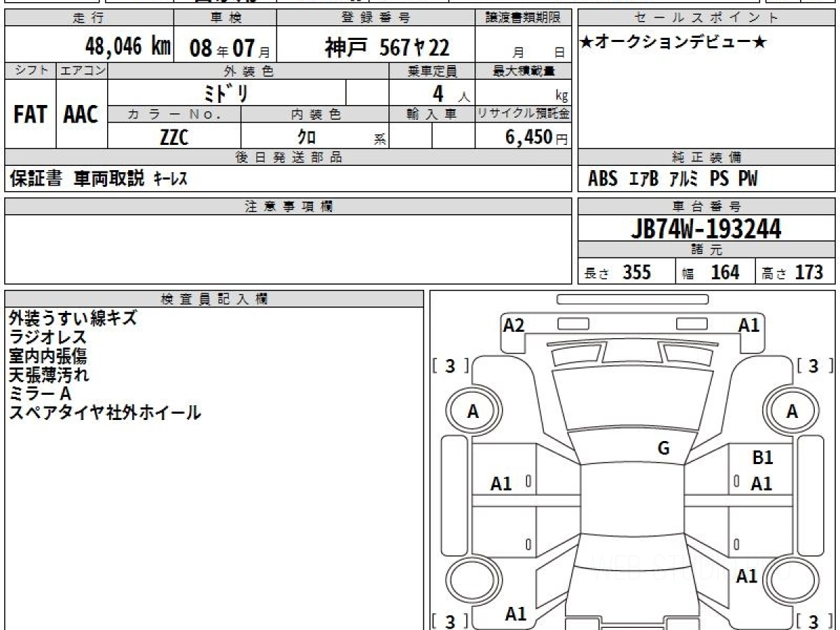Image resolution: width=840 pixels, height=630 pixels.
Task: Click the front-right tire circle marked A
Action: pos(792,412)
